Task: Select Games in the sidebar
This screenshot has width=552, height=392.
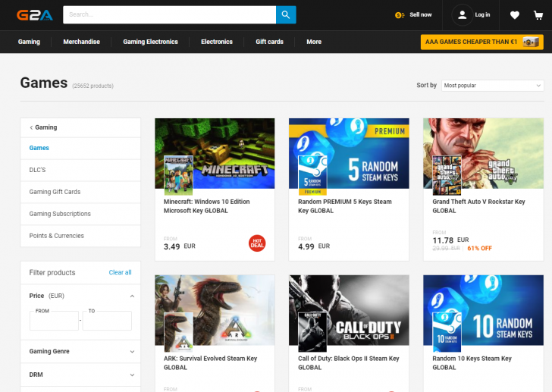Action: click(x=80, y=148)
